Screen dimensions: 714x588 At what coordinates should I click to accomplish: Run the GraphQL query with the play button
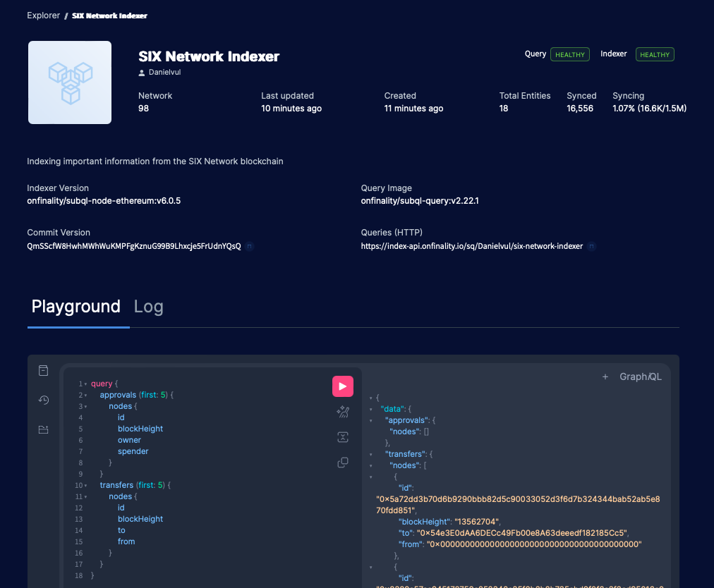click(x=343, y=386)
